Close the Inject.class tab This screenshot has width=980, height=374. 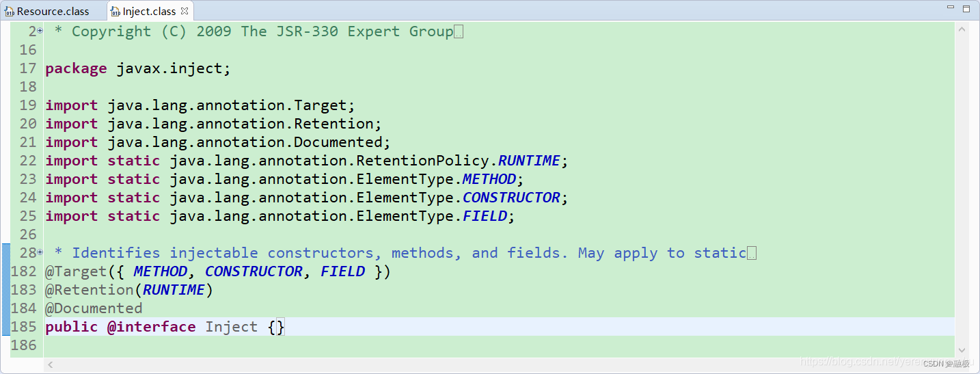tap(185, 11)
